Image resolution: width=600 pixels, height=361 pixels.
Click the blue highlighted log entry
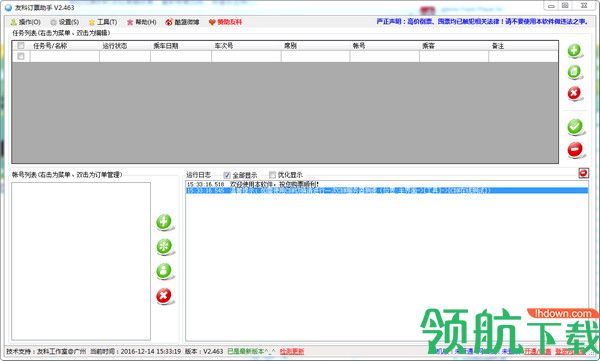click(387, 190)
